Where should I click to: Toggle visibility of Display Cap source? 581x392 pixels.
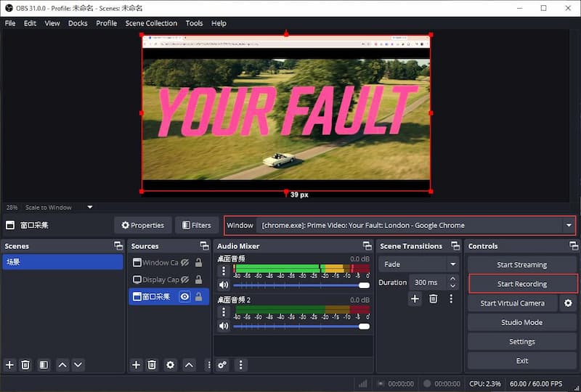tap(185, 279)
